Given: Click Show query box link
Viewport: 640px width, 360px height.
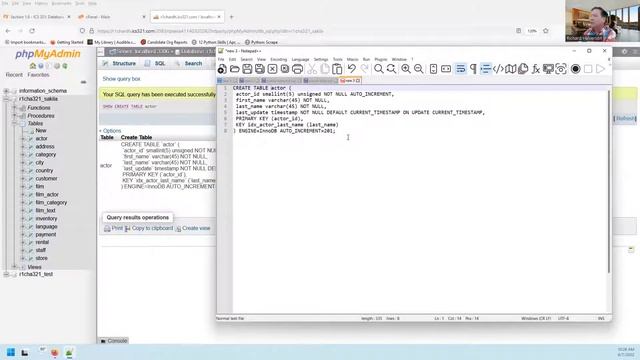Looking at the screenshot, I should 121,79.
